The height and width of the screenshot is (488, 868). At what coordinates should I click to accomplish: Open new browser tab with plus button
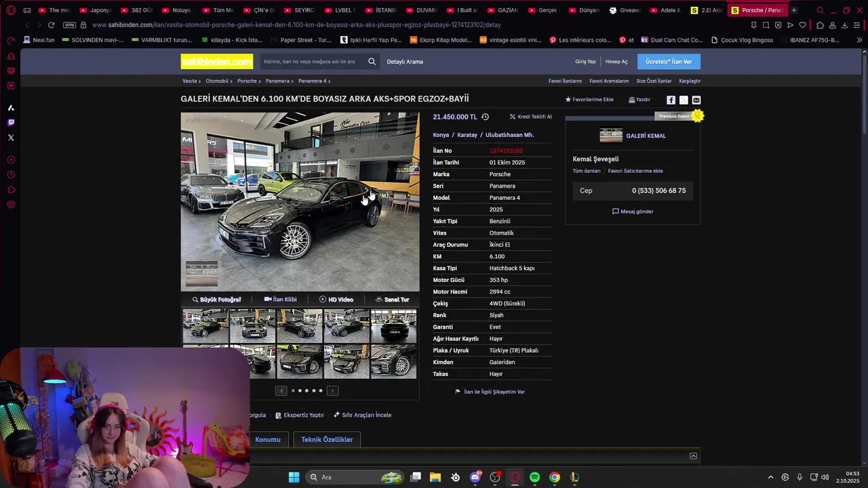793,10
